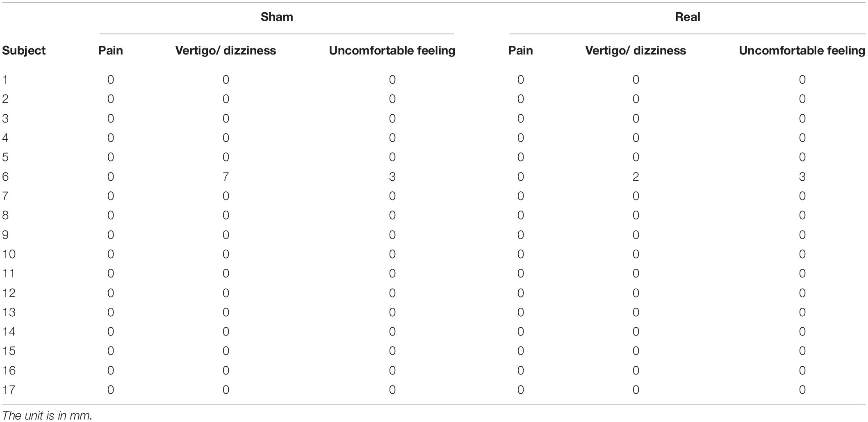Viewport: 868px width, 422px height.
Task: Click Uncomfortable feeling header under Real
Action: pyautogui.click(x=802, y=51)
